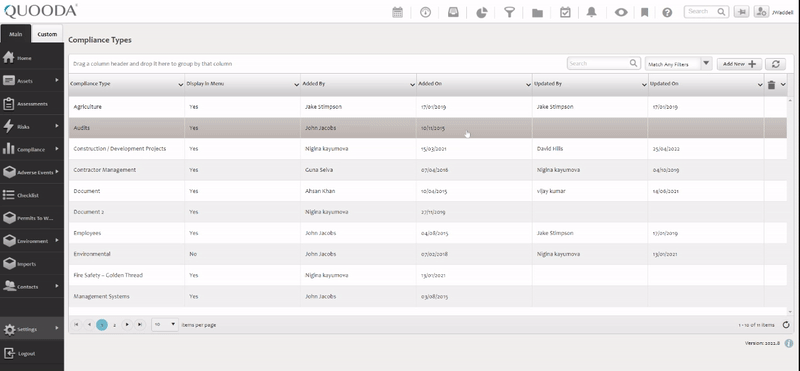This screenshot has height=371, width=800.
Task: Expand the Adverse Events sidebar submenu
Action: click(57, 172)
